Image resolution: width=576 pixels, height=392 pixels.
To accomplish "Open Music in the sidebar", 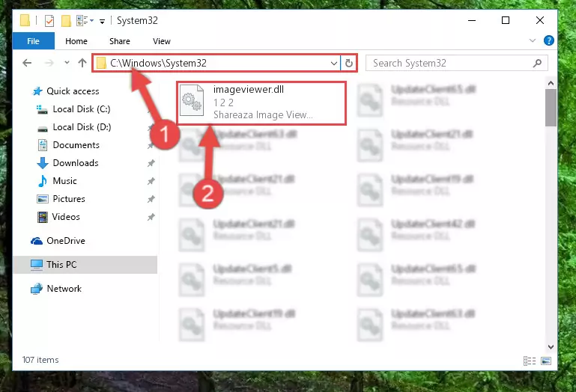I will tap(64, 181).
